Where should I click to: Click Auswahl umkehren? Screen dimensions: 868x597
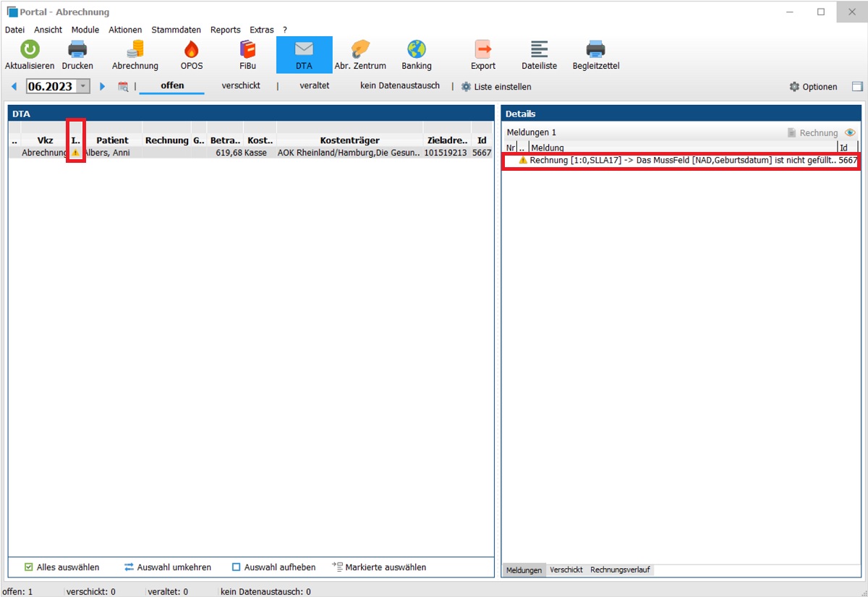pyautogui.click(x=167, y=567)
